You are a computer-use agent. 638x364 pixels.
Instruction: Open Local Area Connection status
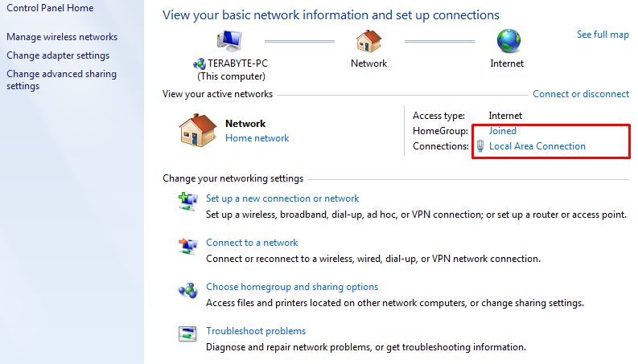click(537, 146)
